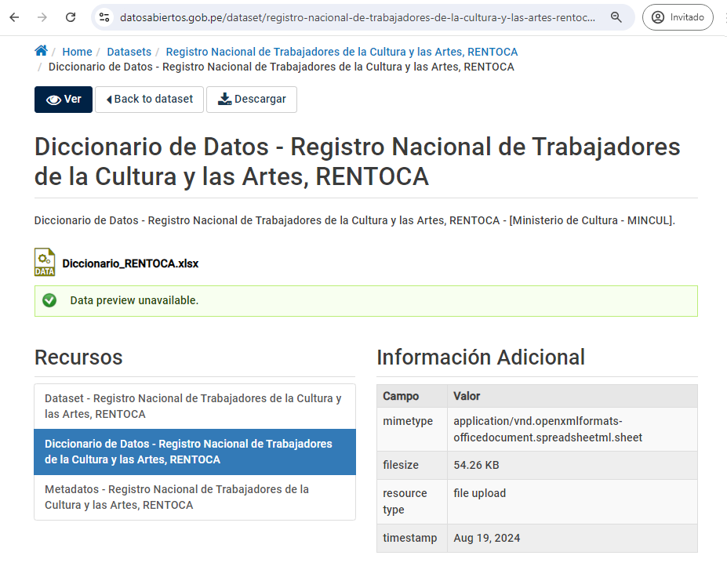Click the address bar URL field

pyautogui.click(x=357, y=17)
